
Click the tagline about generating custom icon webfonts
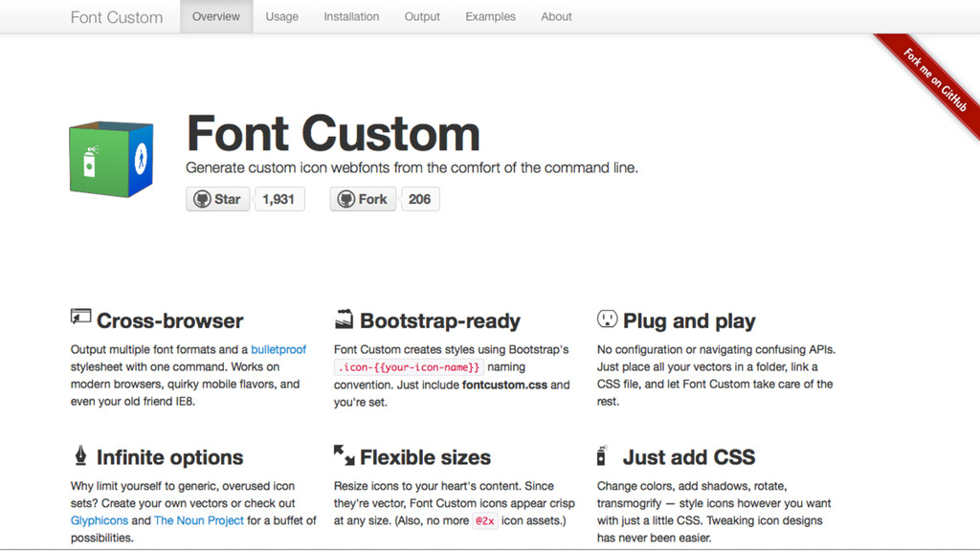412,167
